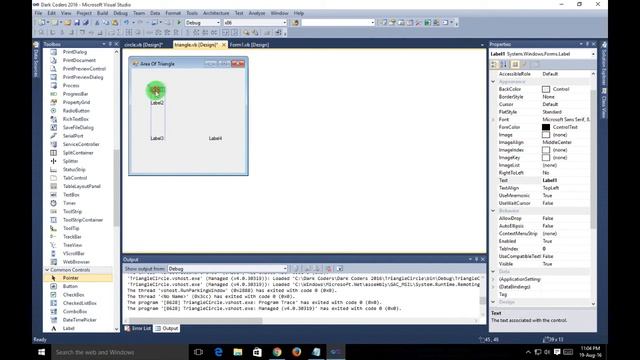Switch to the circle.vb [Design] tab
The image size is (640, 360).
(143, 45)
